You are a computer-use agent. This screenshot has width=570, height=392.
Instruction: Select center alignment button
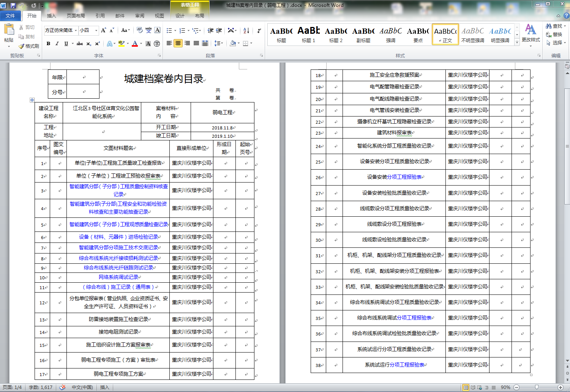(x=178, y=43)
